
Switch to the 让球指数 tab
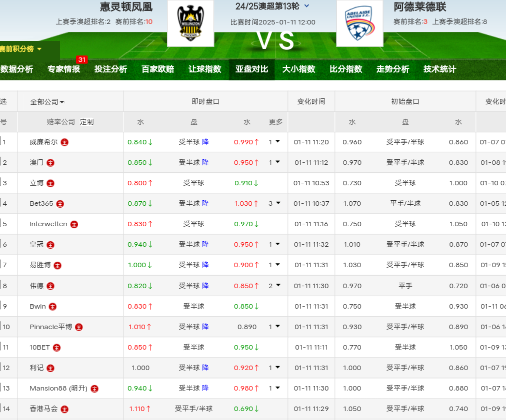(x=205, y=69)
